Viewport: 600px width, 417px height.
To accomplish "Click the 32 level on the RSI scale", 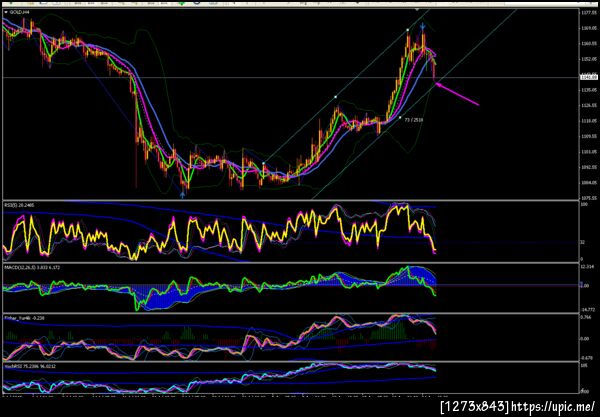I will point(583,242).
